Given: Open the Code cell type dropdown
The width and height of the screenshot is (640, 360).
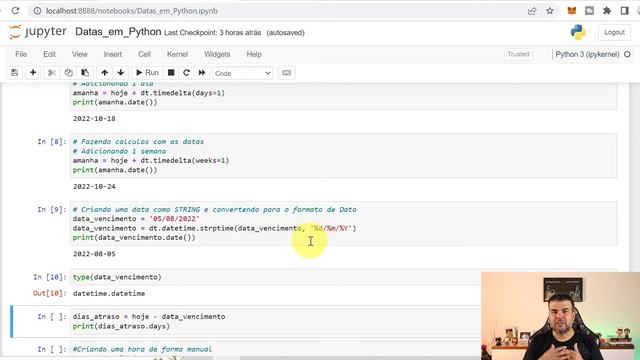Looking at the screenshot, I should 242,73.
